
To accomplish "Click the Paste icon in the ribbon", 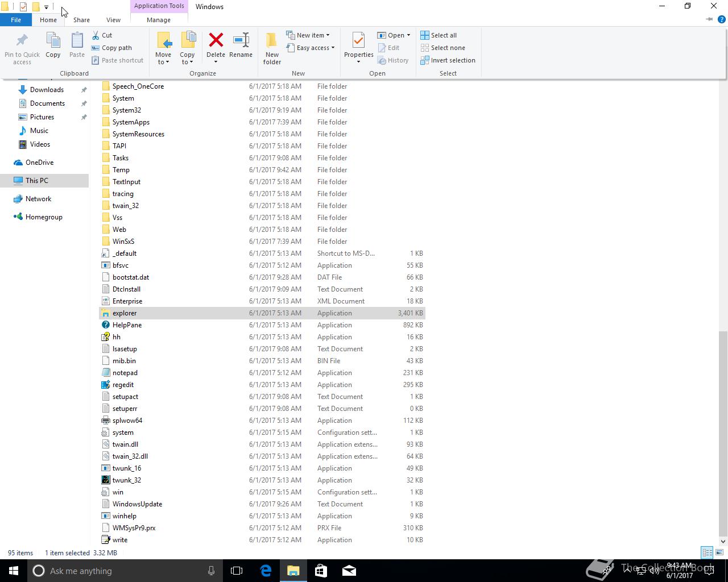I will coord(77,41).
